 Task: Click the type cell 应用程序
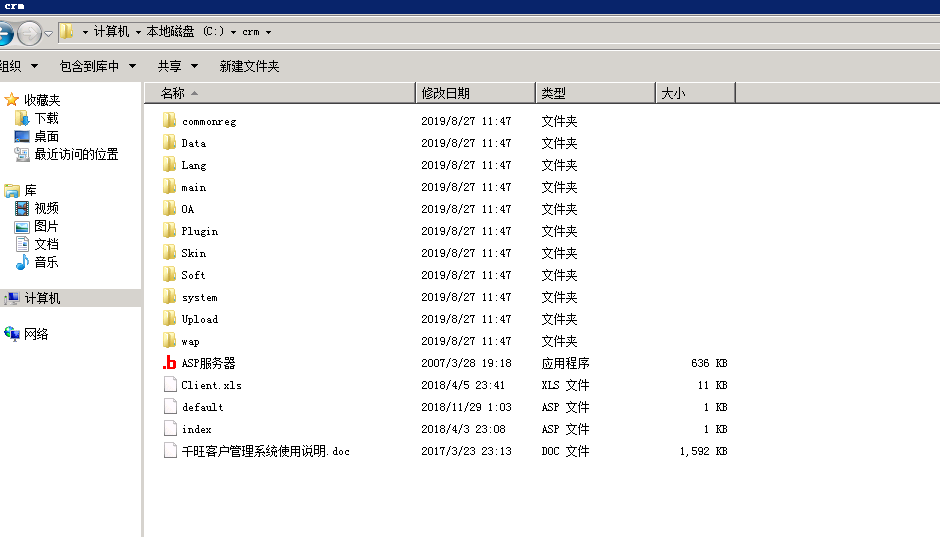[565, 363]
